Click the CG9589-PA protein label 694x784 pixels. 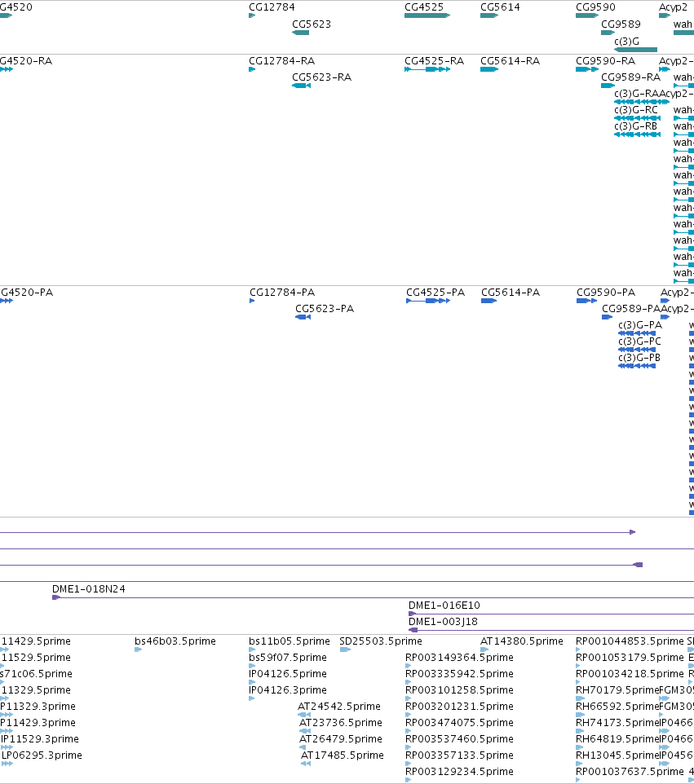631,309
